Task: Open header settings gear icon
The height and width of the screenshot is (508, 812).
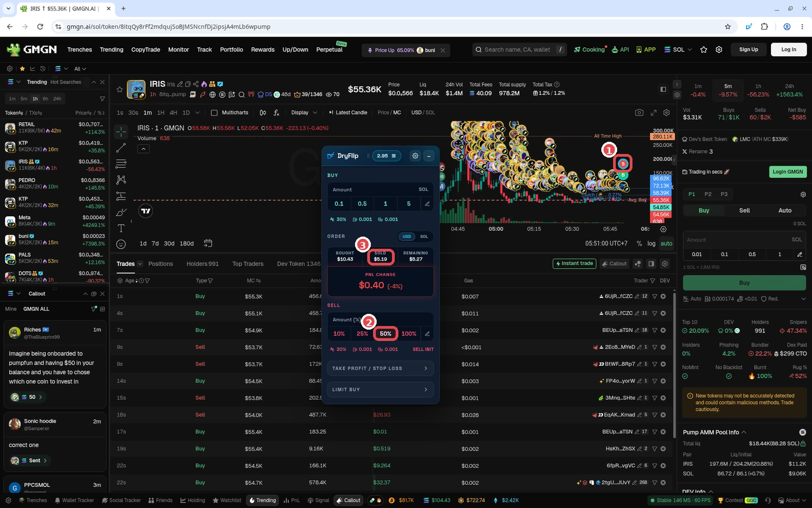Action: point(719,49)
